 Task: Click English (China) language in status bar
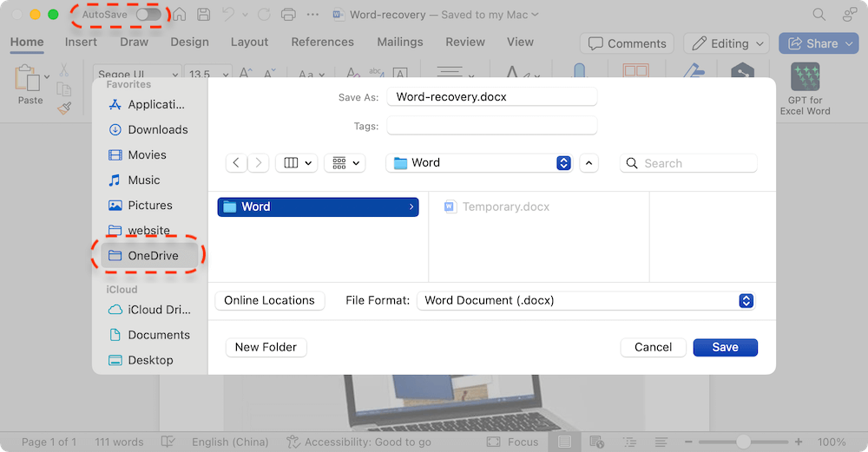[230, 442]
